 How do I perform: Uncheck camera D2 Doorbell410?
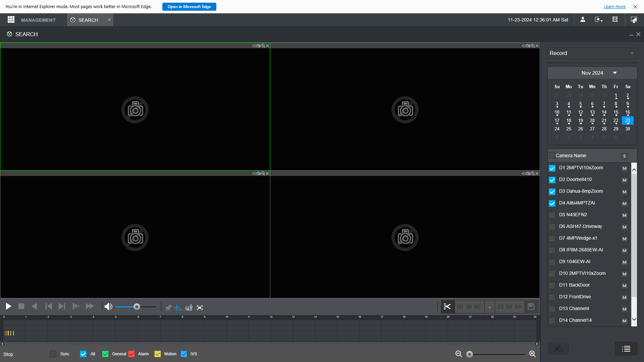point(552,180)
